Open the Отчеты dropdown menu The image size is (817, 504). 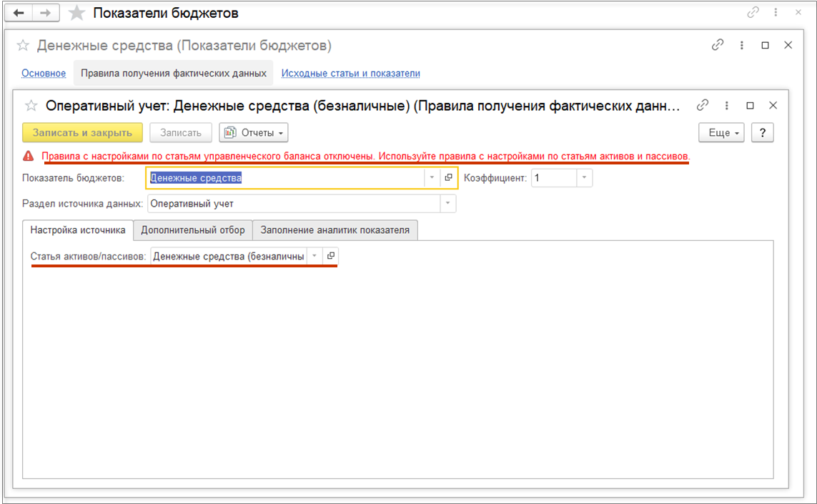pyautogui.click(x=254, y=133)
